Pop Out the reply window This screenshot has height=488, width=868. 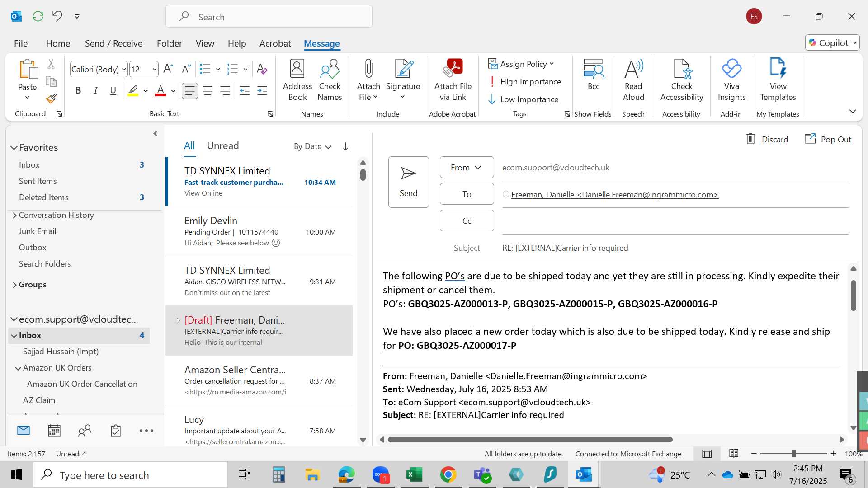[x=828, y=139]
